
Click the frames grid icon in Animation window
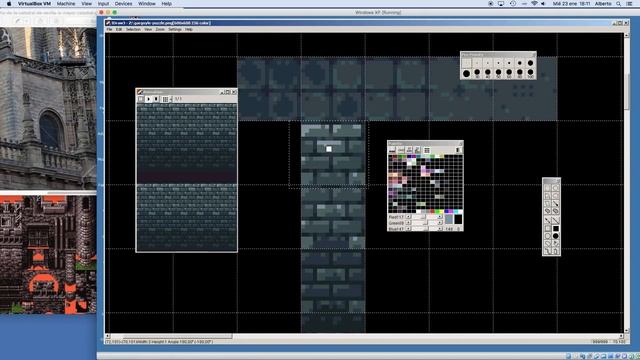[165, 99]
